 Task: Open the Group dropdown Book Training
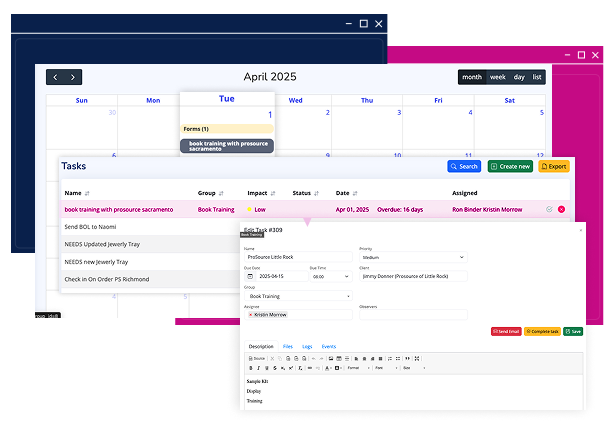(298, 296)
